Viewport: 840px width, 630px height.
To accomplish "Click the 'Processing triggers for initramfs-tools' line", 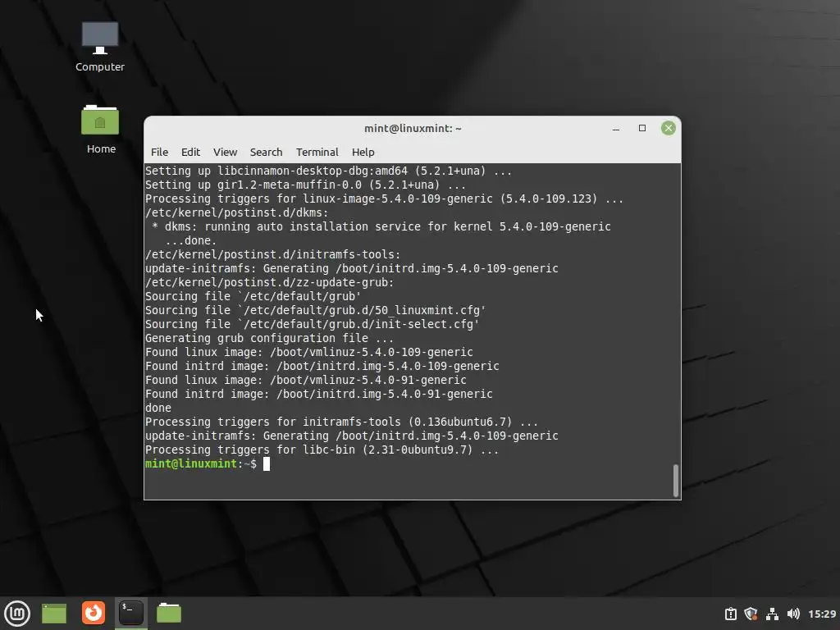I will pos(341,422).
